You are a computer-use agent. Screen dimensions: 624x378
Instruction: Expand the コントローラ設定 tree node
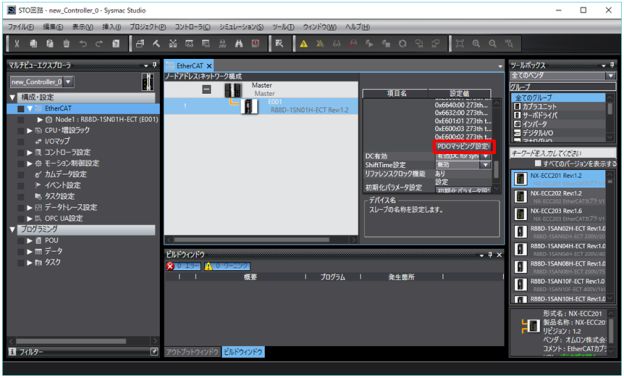tap(29, 152)
